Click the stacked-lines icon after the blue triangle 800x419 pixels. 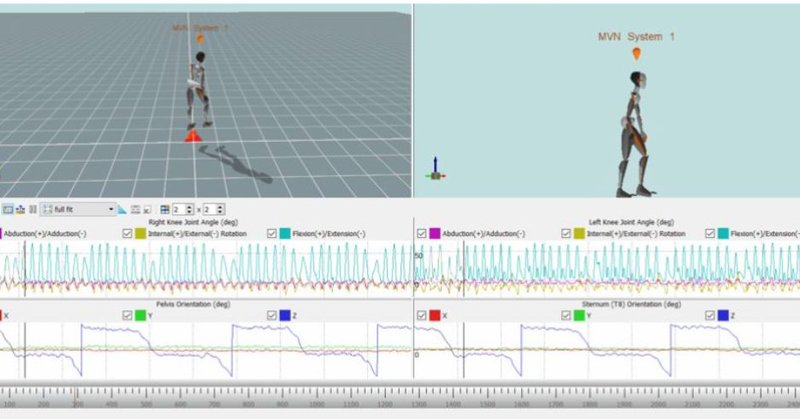[135, 209]
